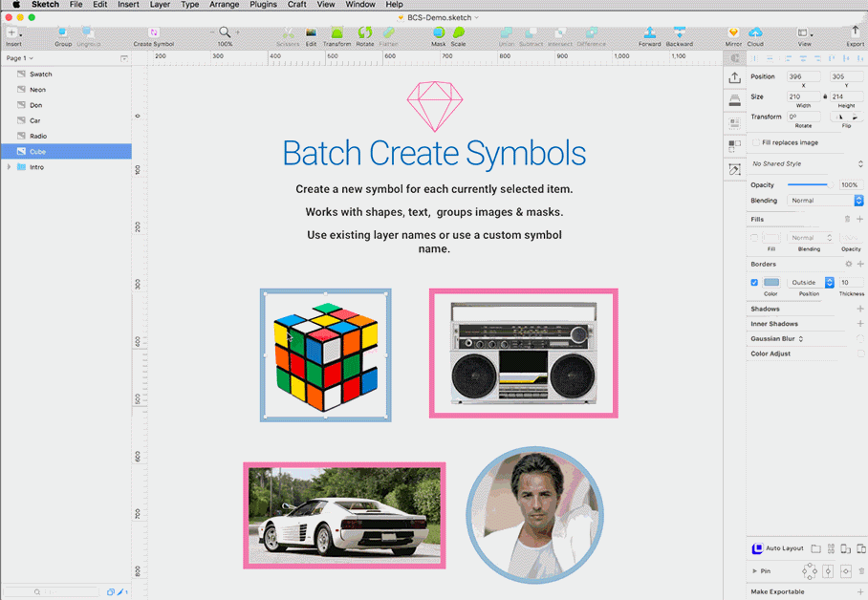Image resolution: width=868 pixels, height=600 pixels.
Task: Open the Arrange menu
Action: [x=224, y=4]
